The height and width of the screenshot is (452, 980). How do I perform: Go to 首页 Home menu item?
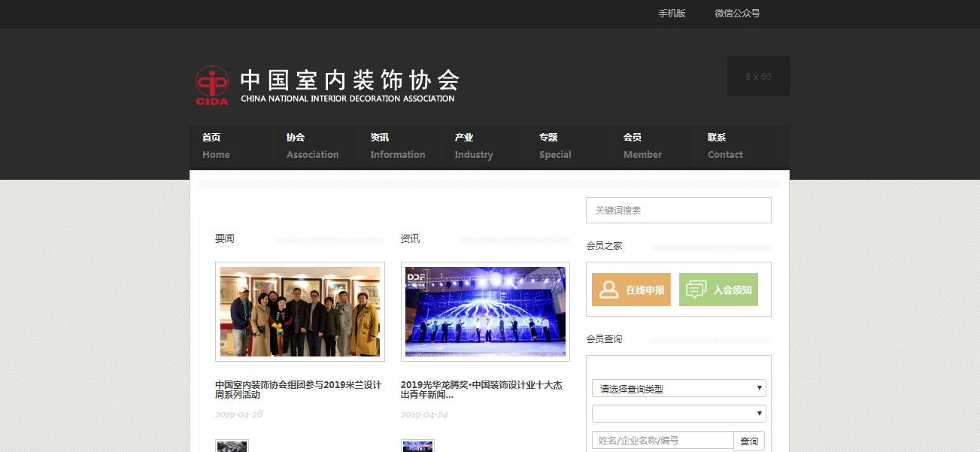point(231,146)
